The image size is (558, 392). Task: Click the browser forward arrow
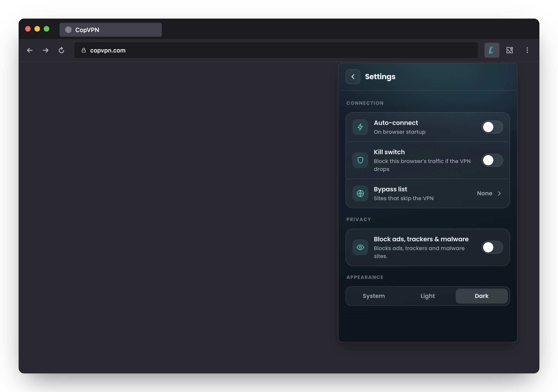[45, 50]
